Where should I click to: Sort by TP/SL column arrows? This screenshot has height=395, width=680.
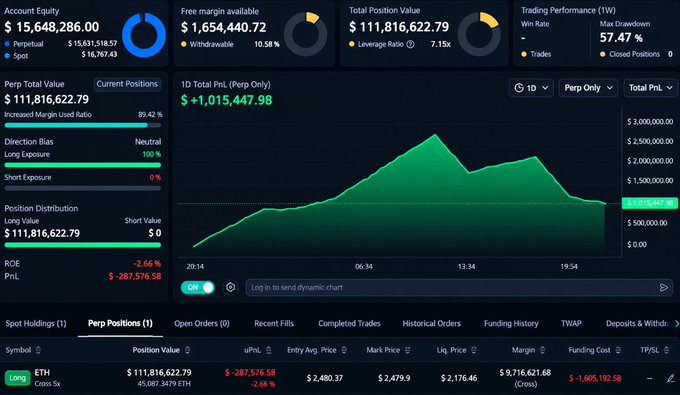(x=666, y=350)
